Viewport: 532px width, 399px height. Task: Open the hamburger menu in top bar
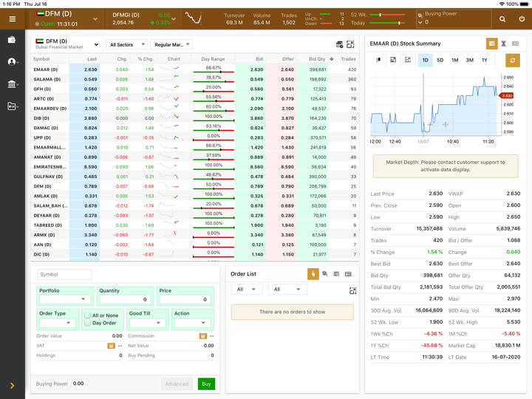12,18
